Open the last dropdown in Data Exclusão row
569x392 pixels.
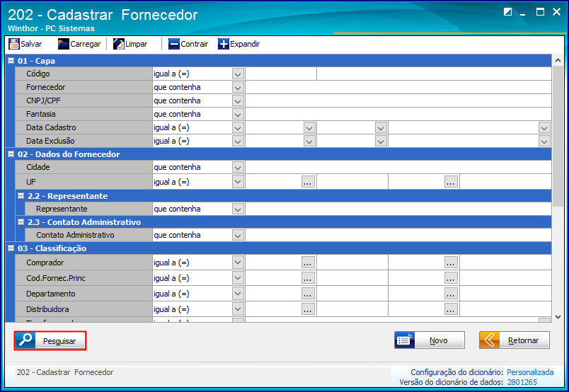point(544,142)
